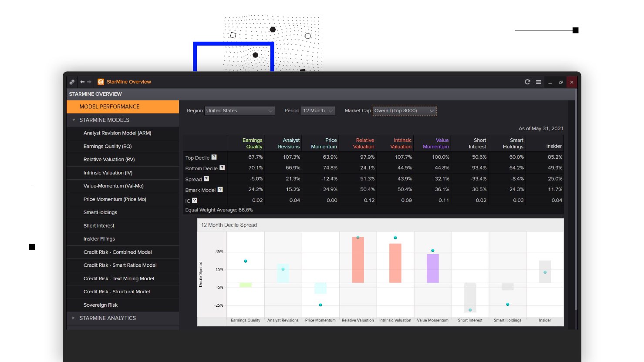Image resolution: width=644 pixels, height=362 pixels.
Task: Click the STARMINE OVERVIEW header label
Action: coord(95,94)
